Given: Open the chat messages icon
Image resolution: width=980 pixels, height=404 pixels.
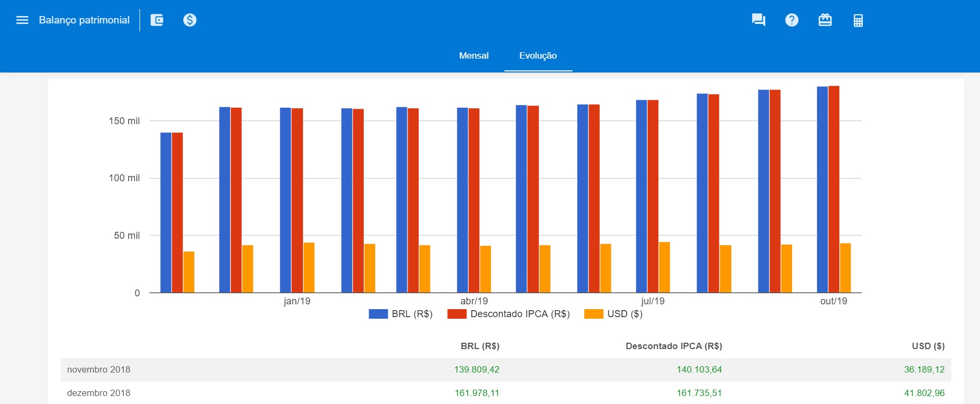Looking at the screenshot, I should pyautogui.click(x=758, y=20).
